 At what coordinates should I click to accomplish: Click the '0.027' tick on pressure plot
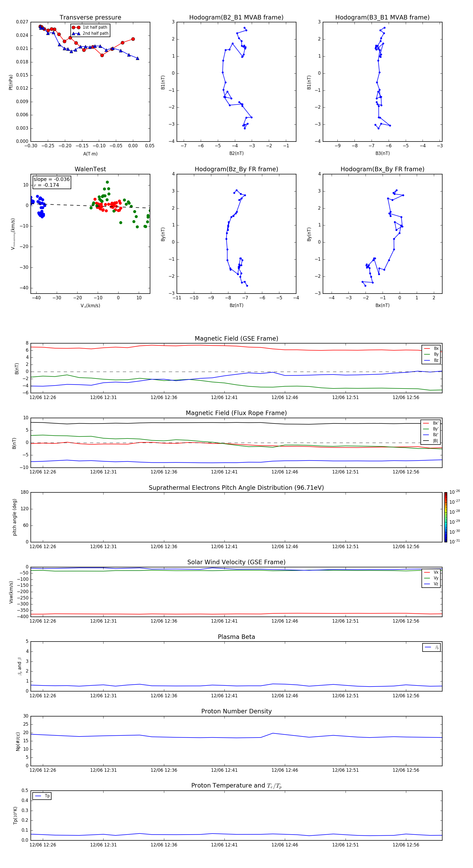point(22,22)
